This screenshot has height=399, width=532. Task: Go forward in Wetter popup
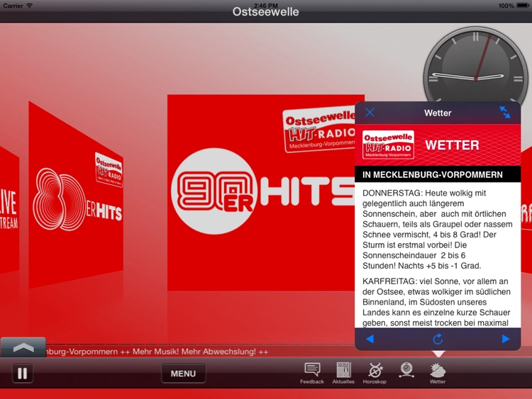[x=506, y=339]
